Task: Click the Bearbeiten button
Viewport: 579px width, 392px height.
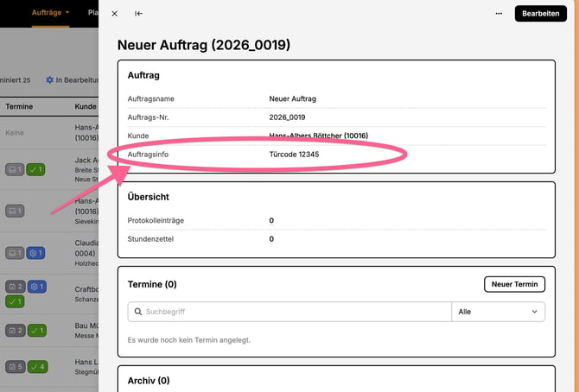Action: (541, 14)
